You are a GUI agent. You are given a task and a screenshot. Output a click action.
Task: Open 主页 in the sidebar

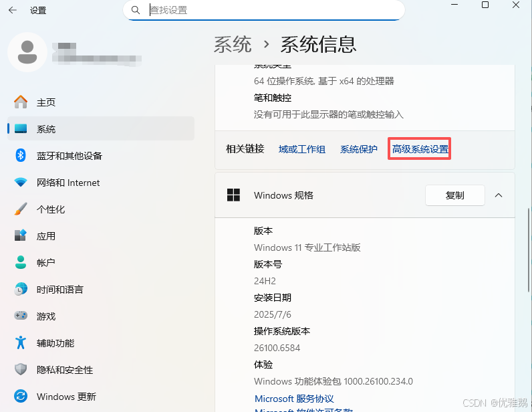coord(101,102)
